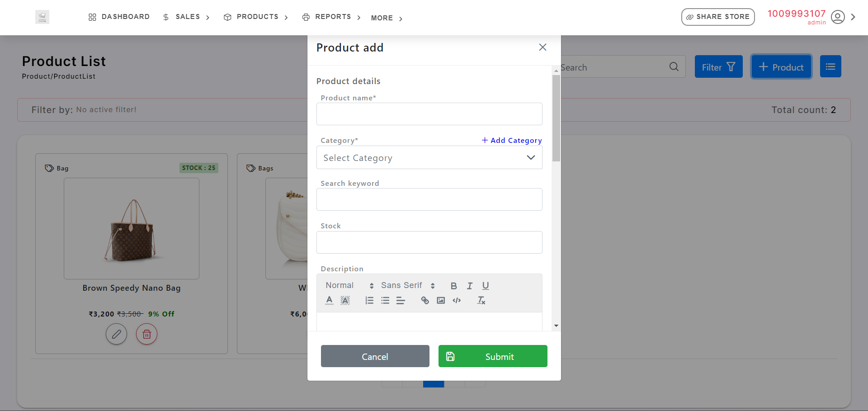Click the Product name input field
Image resolution: width=868 pixels, height=411 pixels.
coord(429,114)
